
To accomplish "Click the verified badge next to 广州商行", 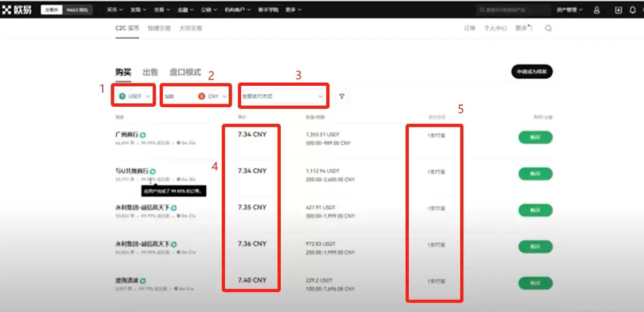I will coord(141,135).
